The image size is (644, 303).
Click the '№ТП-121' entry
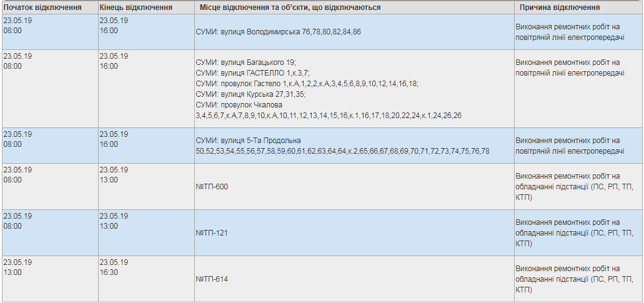click(x=212, y=233)
